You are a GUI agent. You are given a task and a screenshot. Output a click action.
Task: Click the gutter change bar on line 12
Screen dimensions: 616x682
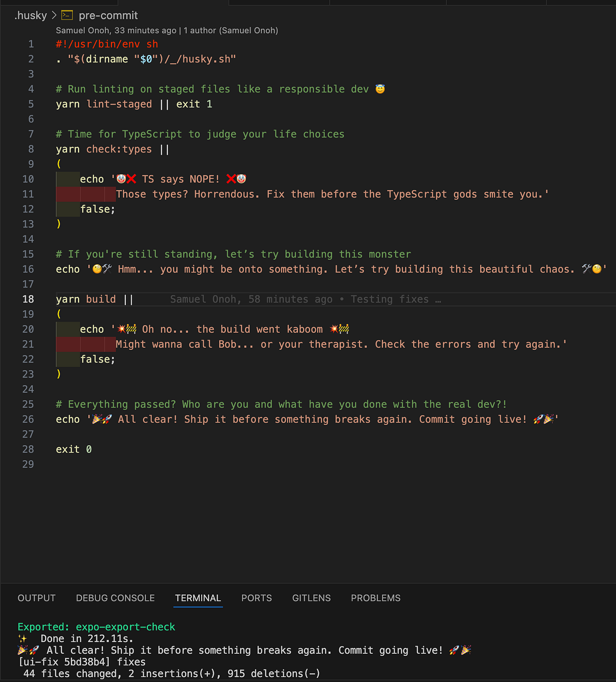coord(68,209)
